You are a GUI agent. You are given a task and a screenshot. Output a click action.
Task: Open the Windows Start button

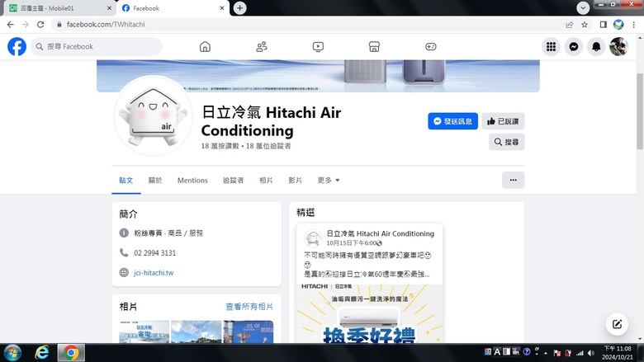coord(12,353)
